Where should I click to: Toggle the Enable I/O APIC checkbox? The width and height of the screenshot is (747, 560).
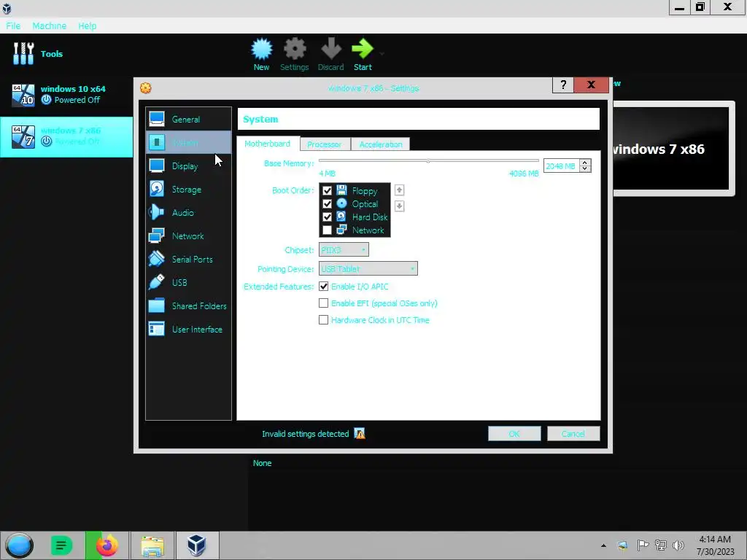click(323, 286)
